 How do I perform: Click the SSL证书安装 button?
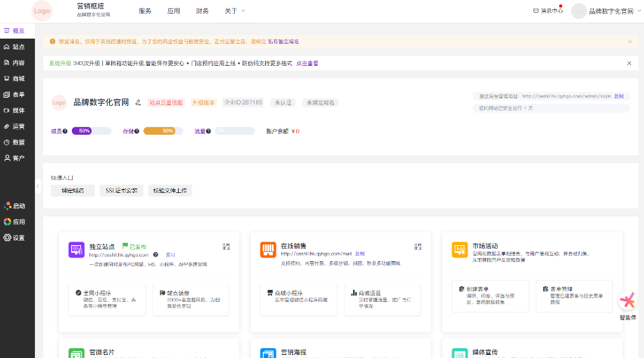(121, 191)
